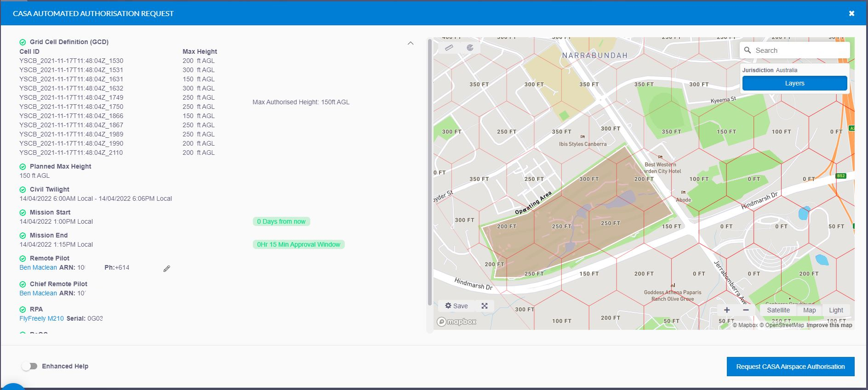Switch map style to Light

(836, 310)
